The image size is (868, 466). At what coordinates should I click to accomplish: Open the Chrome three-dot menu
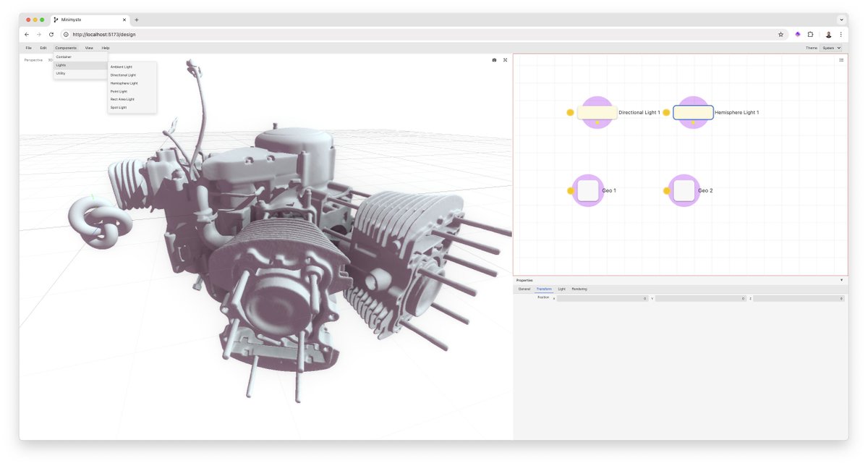click(x=841, y=34)
